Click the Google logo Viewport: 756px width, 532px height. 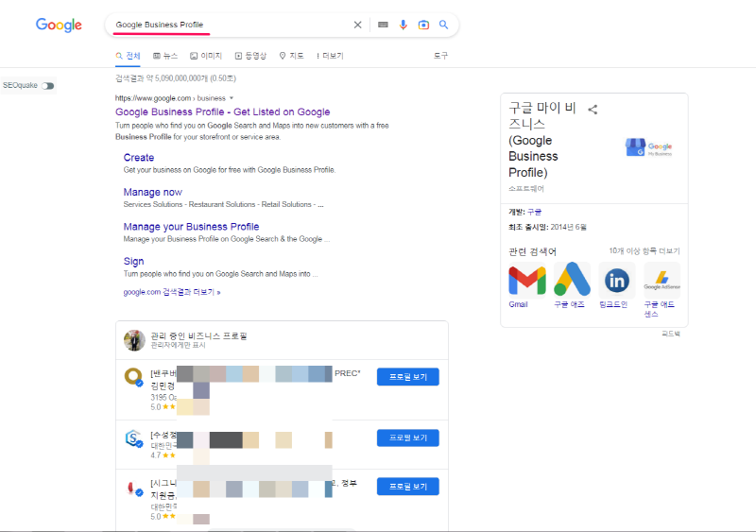[x=59, y=25]
